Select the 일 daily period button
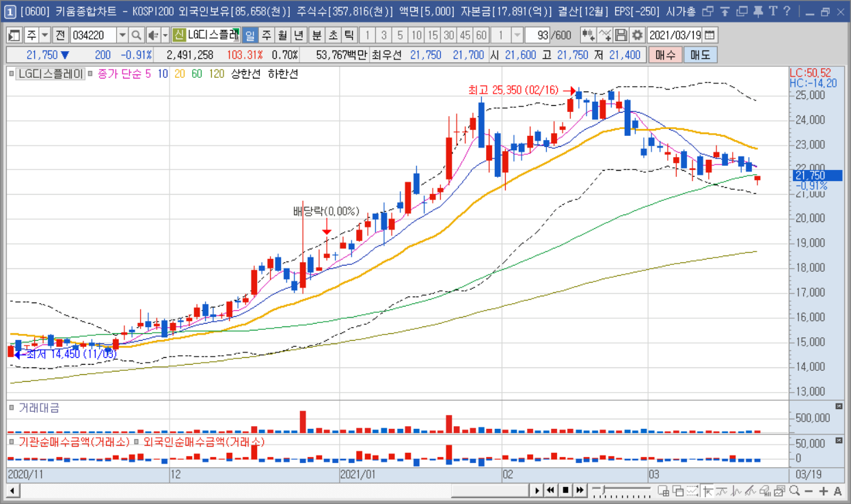 (x=250, y=36)
